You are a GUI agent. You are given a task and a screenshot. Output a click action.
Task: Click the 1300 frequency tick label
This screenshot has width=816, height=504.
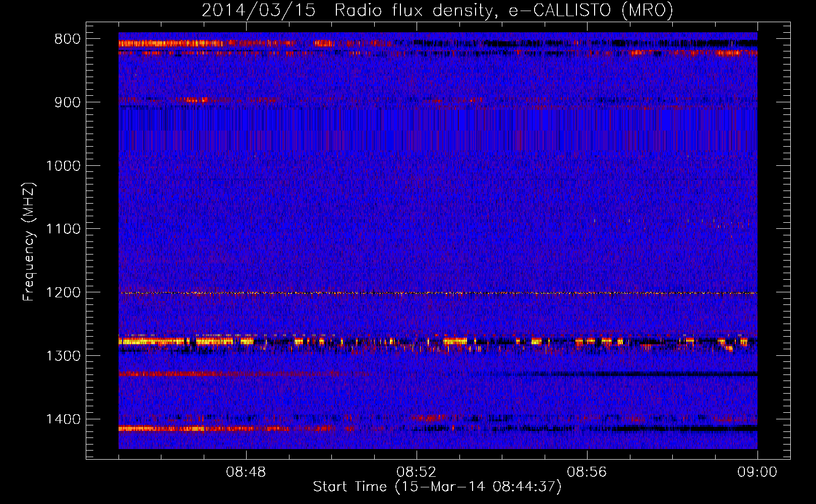[64, 356]
